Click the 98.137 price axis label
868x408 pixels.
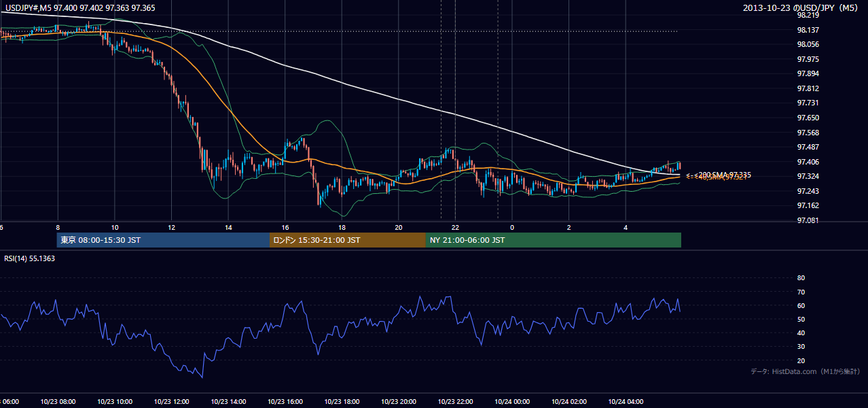coord(808,30)
